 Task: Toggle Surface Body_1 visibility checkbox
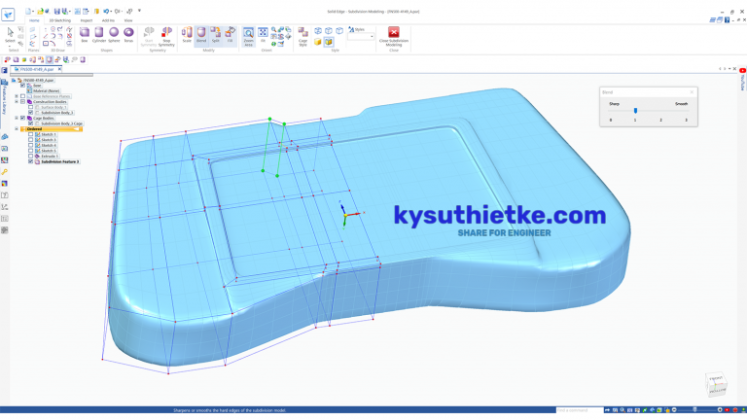(x=30, y=107)
